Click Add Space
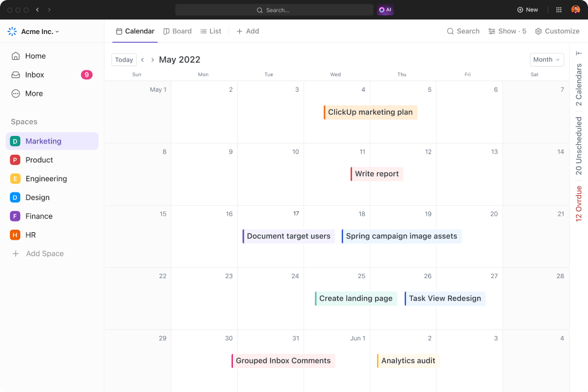The width and height of the screenshot is (588, 392). [38, 254]
